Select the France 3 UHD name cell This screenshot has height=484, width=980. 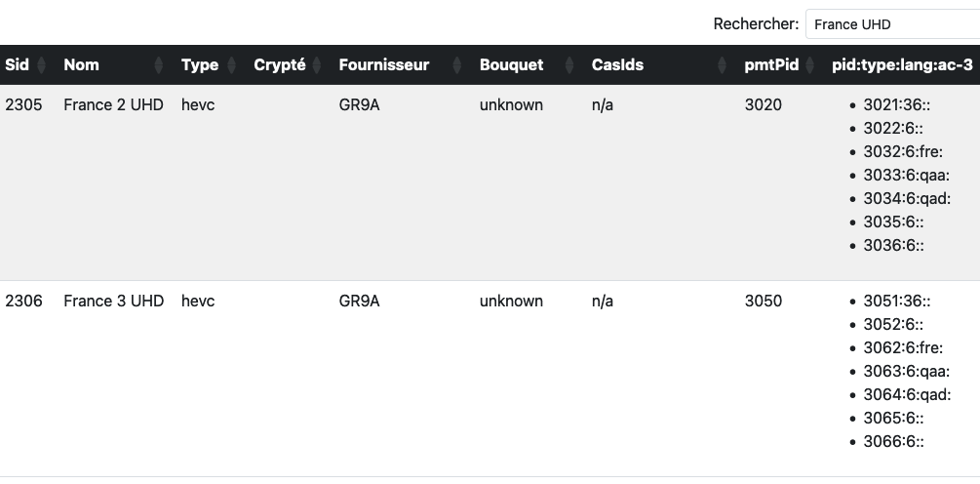tap(114, 302)
